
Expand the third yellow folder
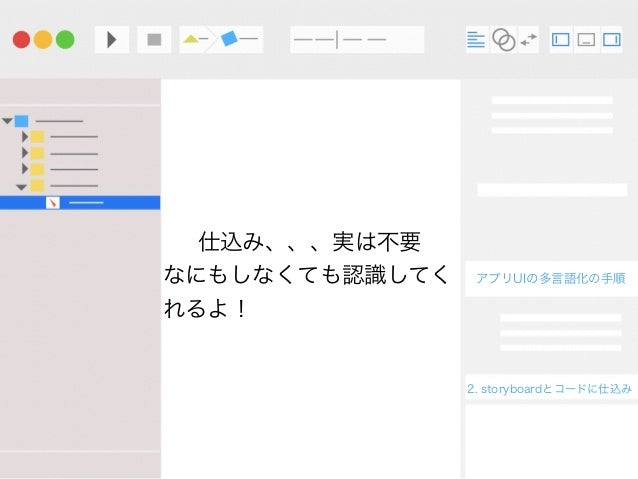tap(25, 169)
